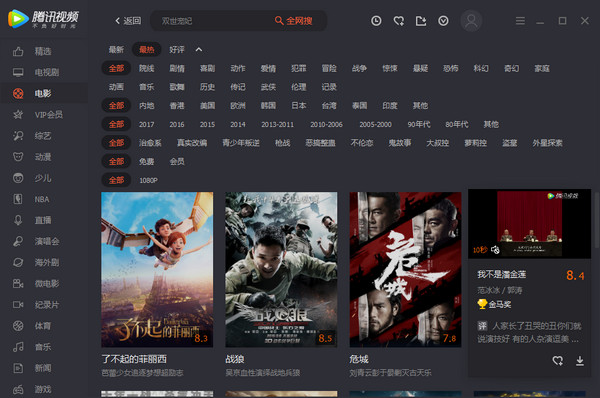This screenshot has width=600, height=398.
Task: Collapse the filter panel chevron
Action: click(x=199, y=49)
